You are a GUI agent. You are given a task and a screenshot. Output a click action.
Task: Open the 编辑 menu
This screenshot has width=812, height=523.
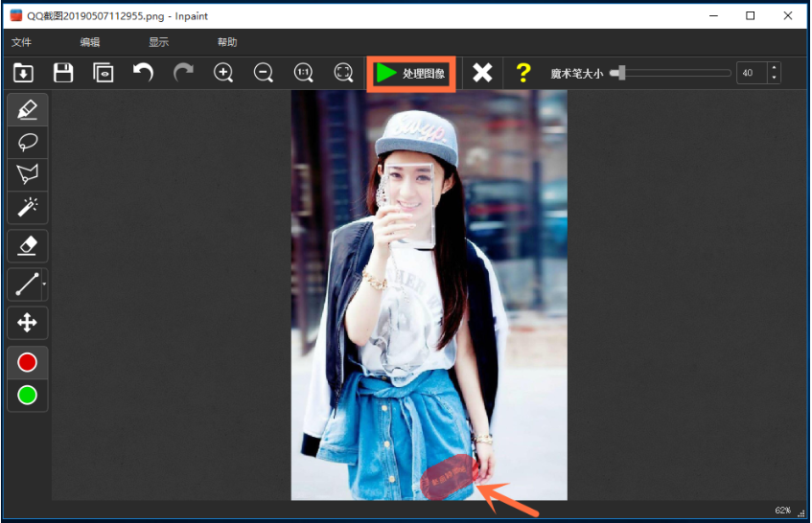[90, 42]
